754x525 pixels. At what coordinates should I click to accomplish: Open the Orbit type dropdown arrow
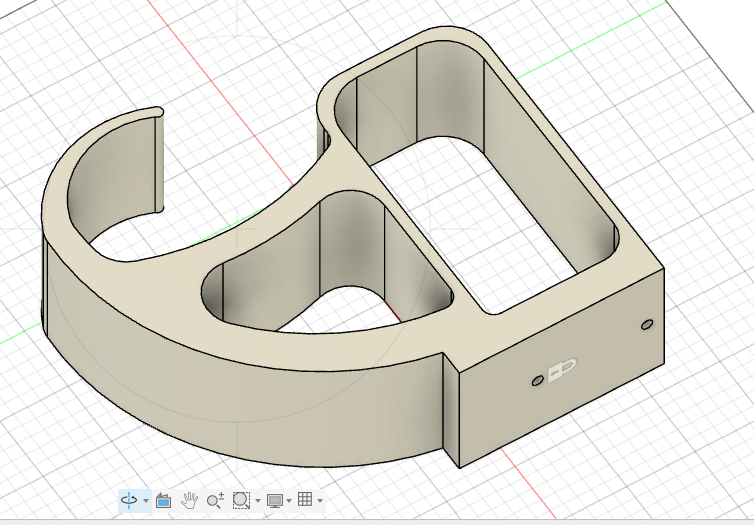(146, 500)
